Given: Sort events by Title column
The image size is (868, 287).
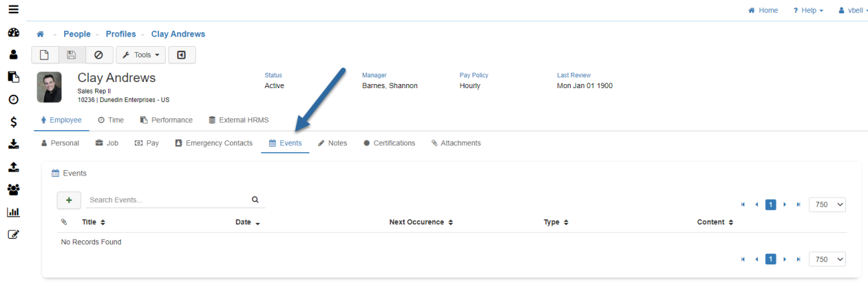Looking at the screenshot, I should tap(94, 222).
